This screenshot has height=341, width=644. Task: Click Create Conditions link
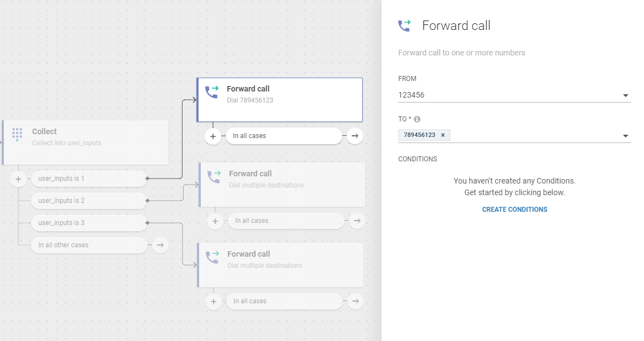514,210
